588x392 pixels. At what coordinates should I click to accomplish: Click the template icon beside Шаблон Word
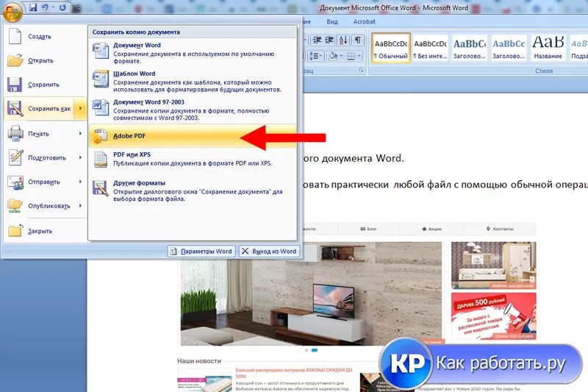(101, 79)
